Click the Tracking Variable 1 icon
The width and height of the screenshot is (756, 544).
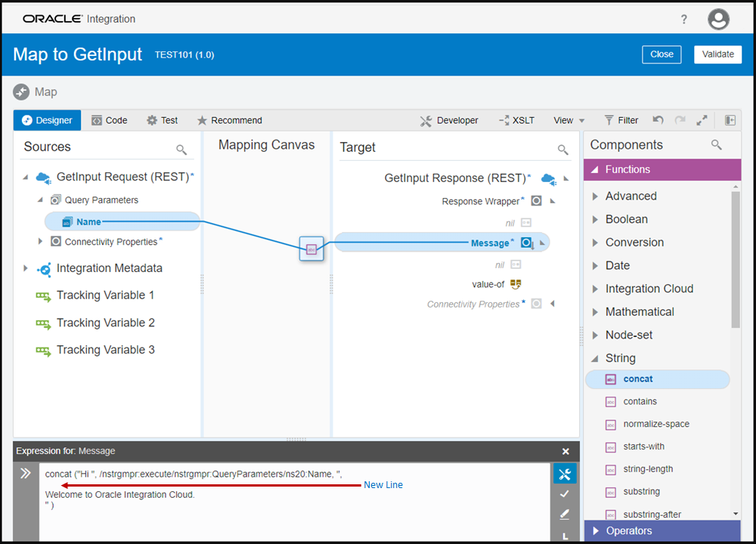click(x=43, y=296)
